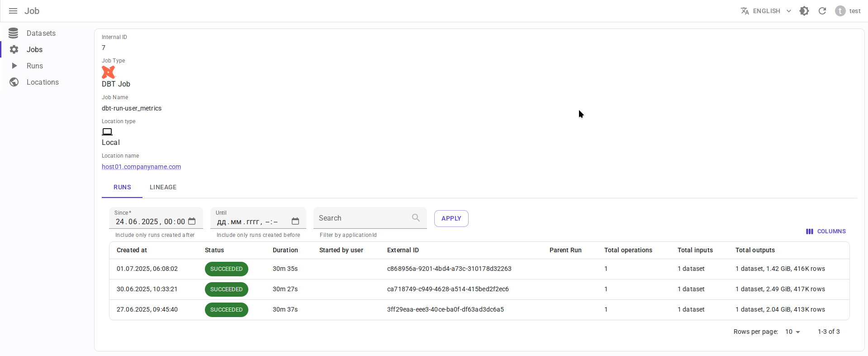Go to Datasets in the sidebar
The width and height of the screenshot is (868, 356).
(x=41, y=33)
